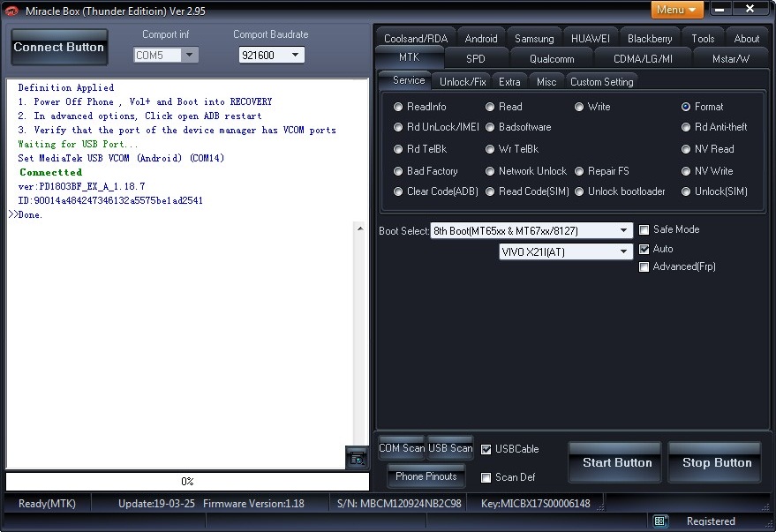
Task: Click the log panel scrollbar up arrow
Action: click(x=360, y=229)
